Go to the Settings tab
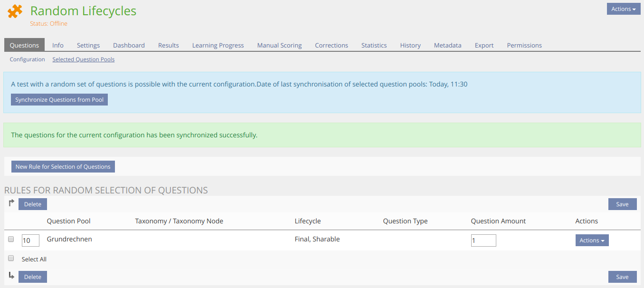The width and height of the screenshot is (644, 288). click(x=88, y=45)
